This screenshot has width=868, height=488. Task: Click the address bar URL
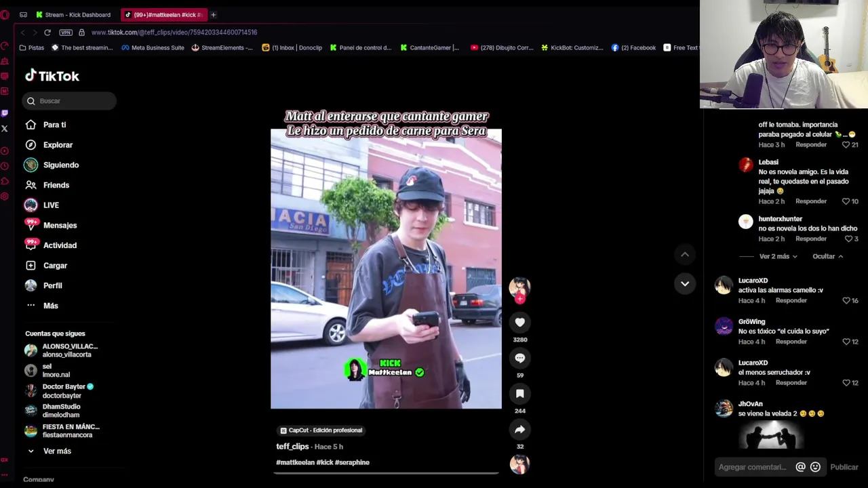174,33
